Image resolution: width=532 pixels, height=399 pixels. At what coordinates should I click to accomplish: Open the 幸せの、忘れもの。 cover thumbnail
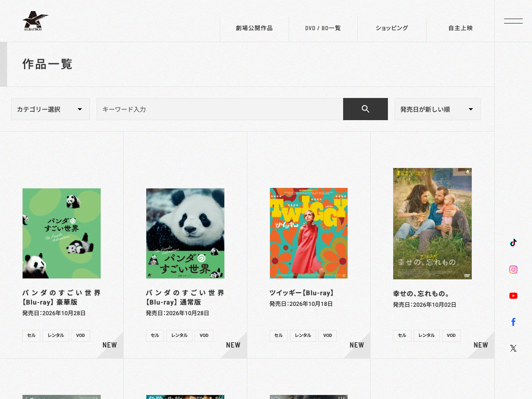432,223
